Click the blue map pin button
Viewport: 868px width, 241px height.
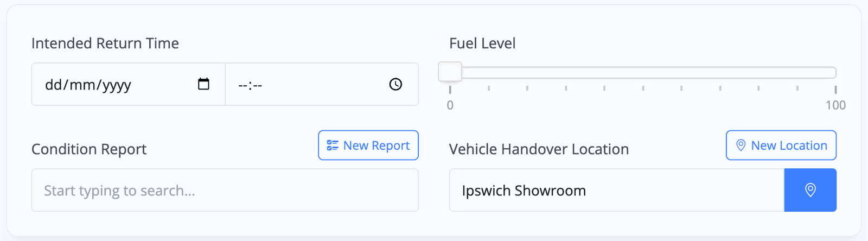pyautogui.click(x=810, y=190)
